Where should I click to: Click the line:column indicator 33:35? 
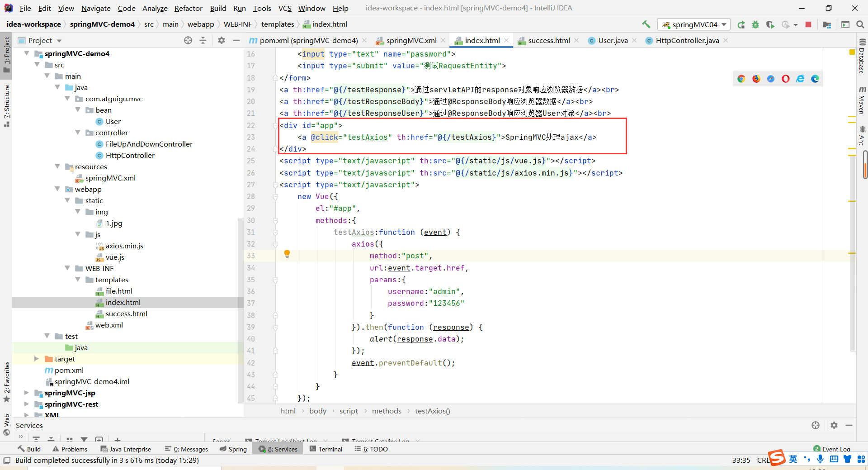741,460
